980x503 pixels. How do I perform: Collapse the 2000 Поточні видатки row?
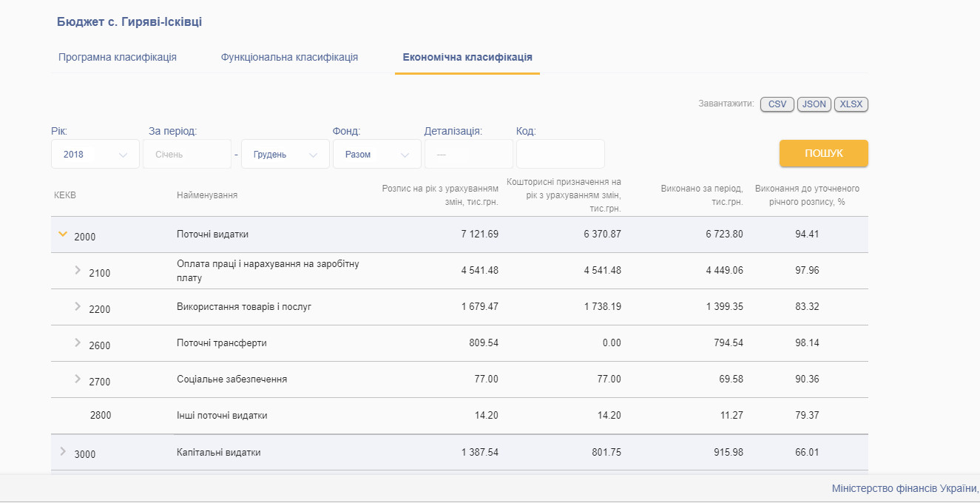pos(63,234)
